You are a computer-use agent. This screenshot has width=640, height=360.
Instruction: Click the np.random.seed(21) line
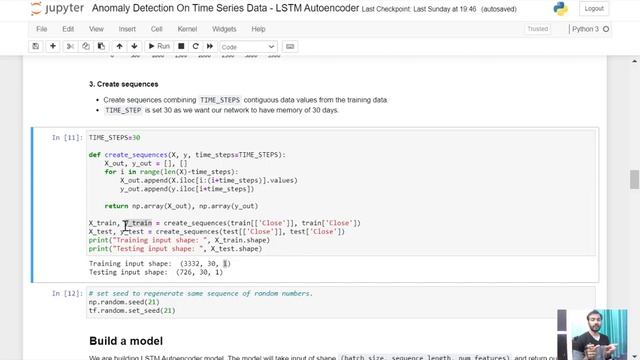pyautogui.click(x=124, y=302)
